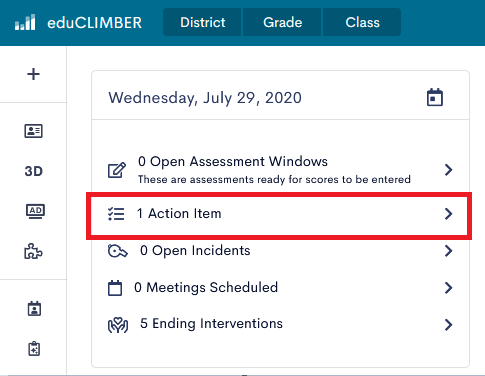Open the 5 Ending Interventions link
Screen dimensions: 485x376
point(211,324)
